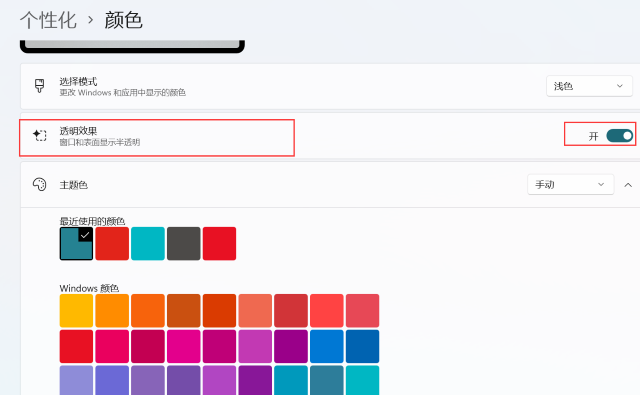Select the 透明效果 setting row label
The width and height of the screenshot is (641, 403).
point(78,131)
